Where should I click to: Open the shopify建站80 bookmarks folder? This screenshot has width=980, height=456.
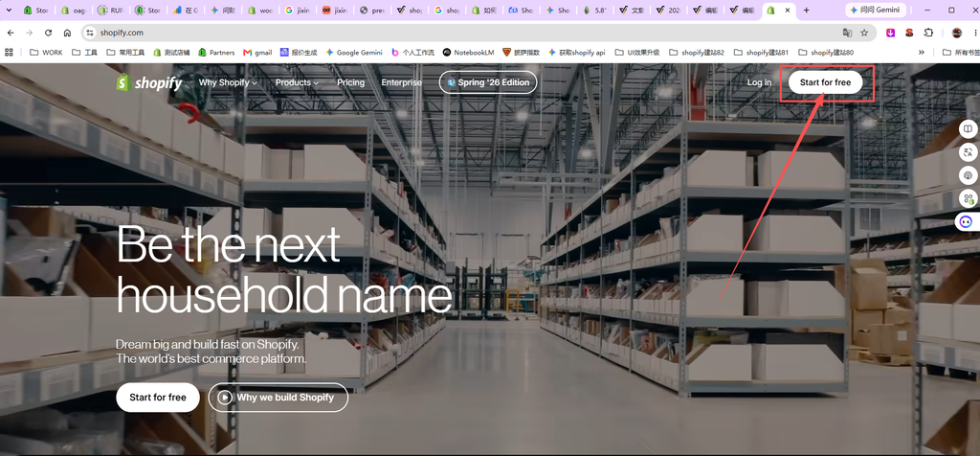pos(826,53)
